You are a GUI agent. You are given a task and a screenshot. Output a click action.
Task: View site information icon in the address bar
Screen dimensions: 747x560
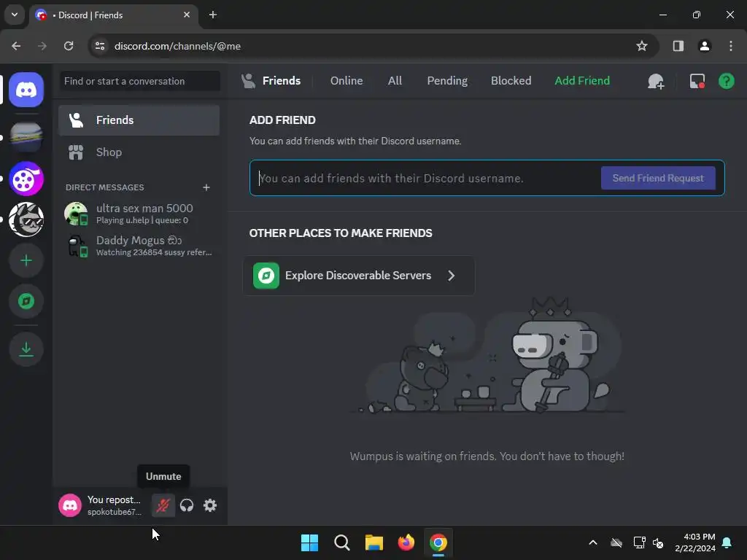point(100,46)
